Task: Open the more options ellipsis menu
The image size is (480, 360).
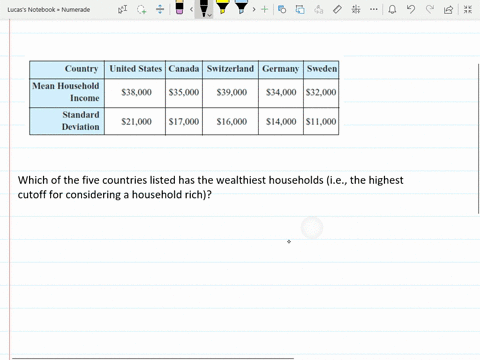Action: pyautogui.click(x=374, y=9)
